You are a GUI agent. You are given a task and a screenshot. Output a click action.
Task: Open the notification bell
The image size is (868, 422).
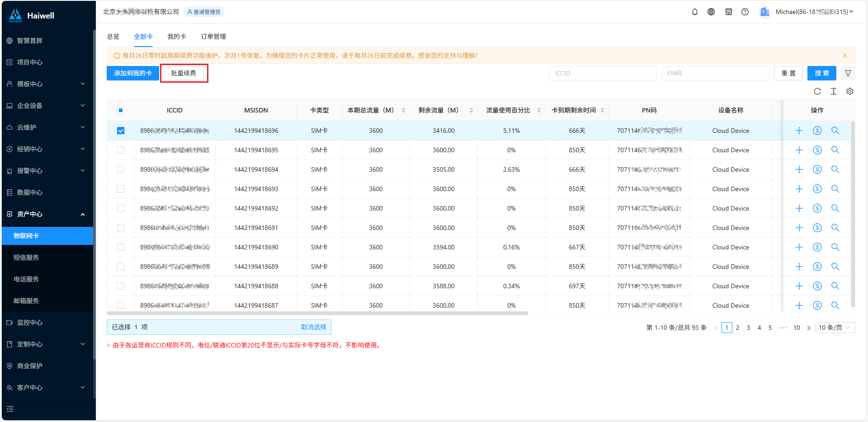(695, 12)
